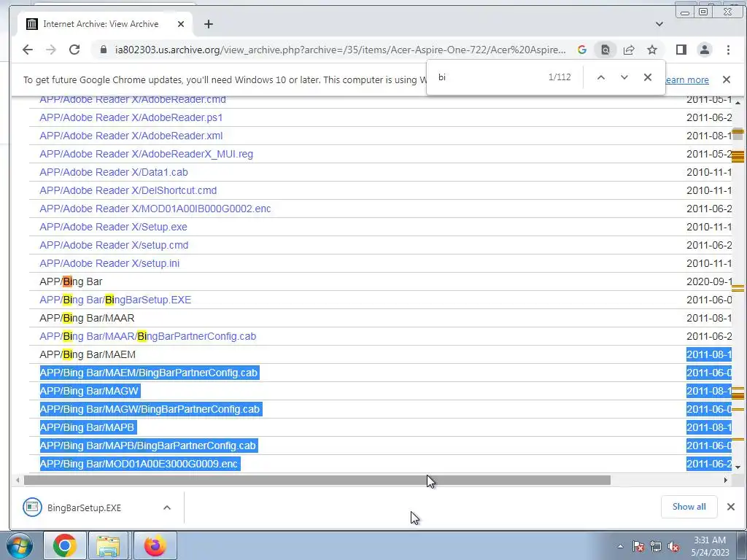
Task: Open the Windows Start menu
Action: tap(20, 545)
